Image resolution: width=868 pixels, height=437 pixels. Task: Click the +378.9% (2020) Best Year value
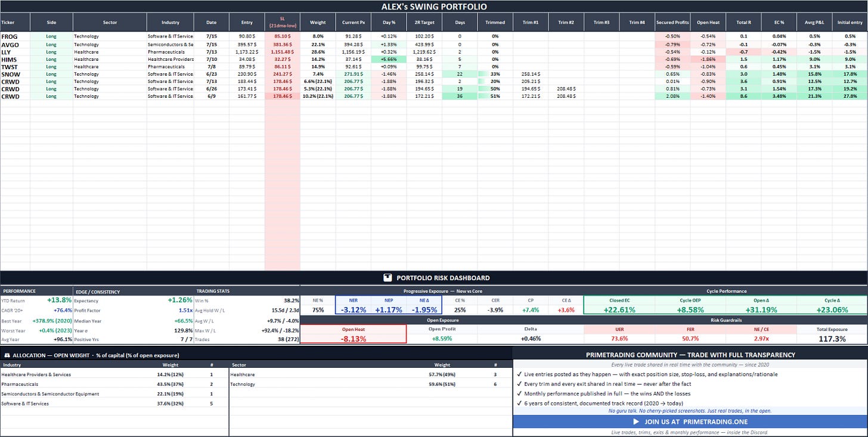pyautogui.click(x=52, y=320)
